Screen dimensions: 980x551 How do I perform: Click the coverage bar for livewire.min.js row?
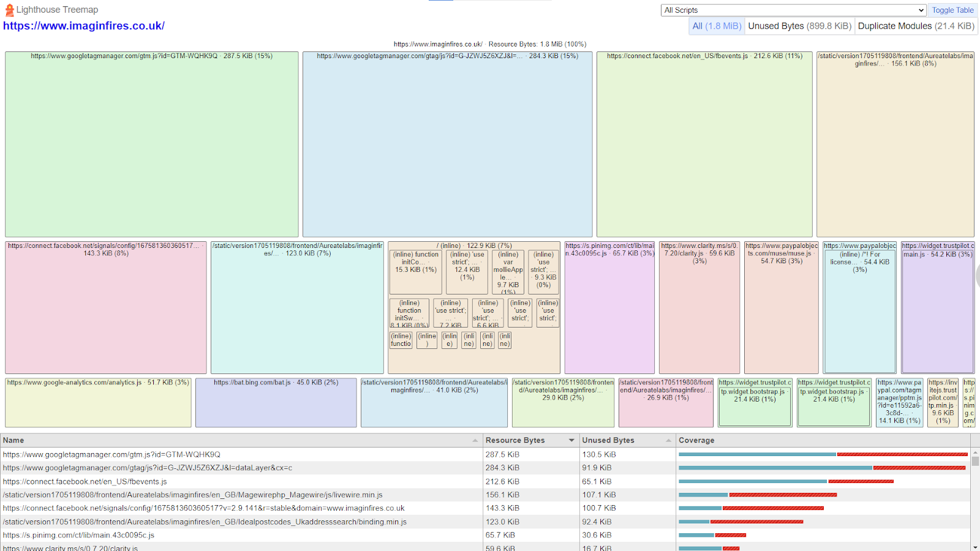pyautogui.click(x=758, y=495)
